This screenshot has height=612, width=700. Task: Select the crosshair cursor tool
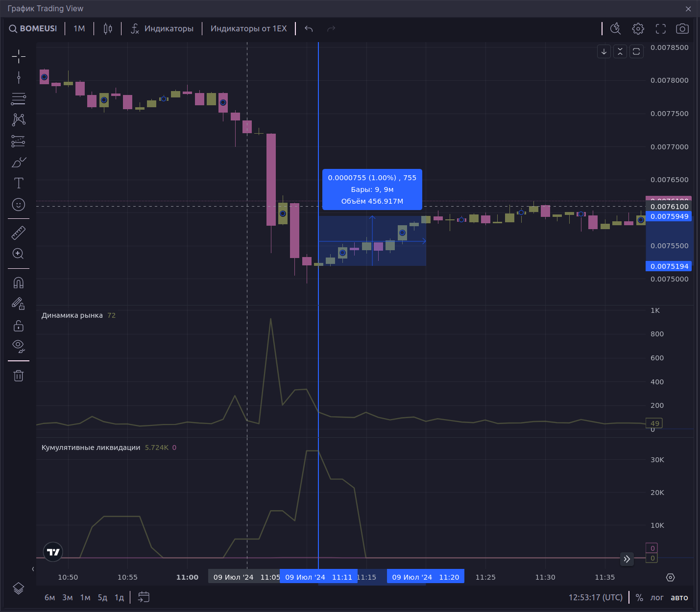tap(19, 56)
